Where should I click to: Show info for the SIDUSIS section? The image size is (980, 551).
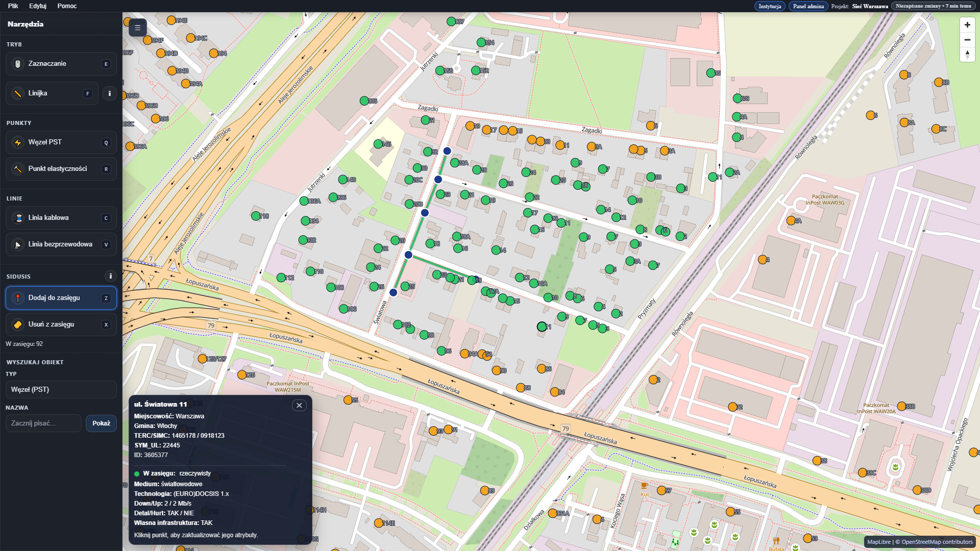110,276
